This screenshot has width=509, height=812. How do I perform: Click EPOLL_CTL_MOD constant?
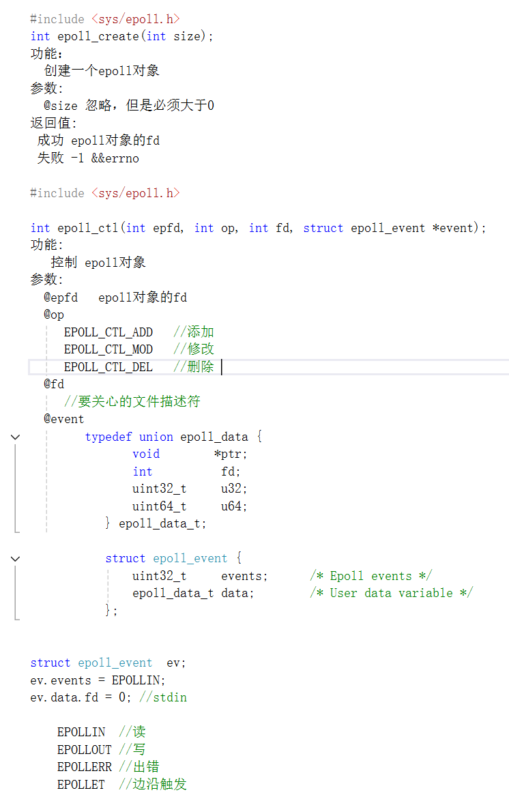[108, 349]
